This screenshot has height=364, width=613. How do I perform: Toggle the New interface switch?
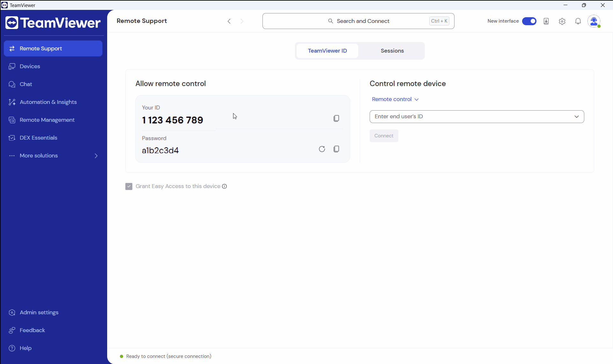[529, 21]
